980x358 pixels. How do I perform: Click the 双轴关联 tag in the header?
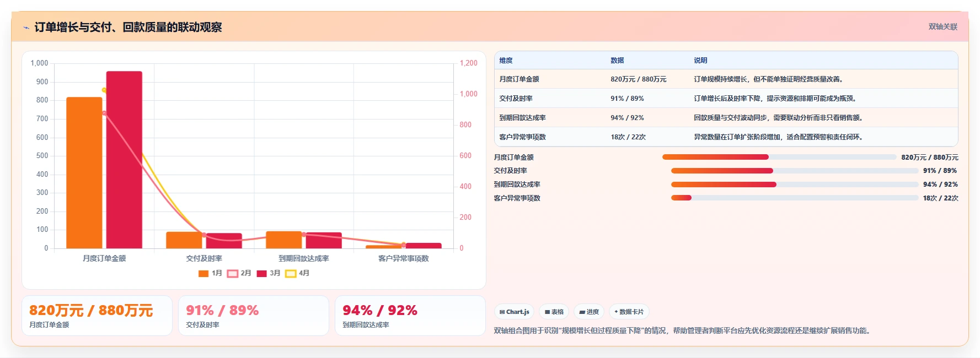(942, 26)
